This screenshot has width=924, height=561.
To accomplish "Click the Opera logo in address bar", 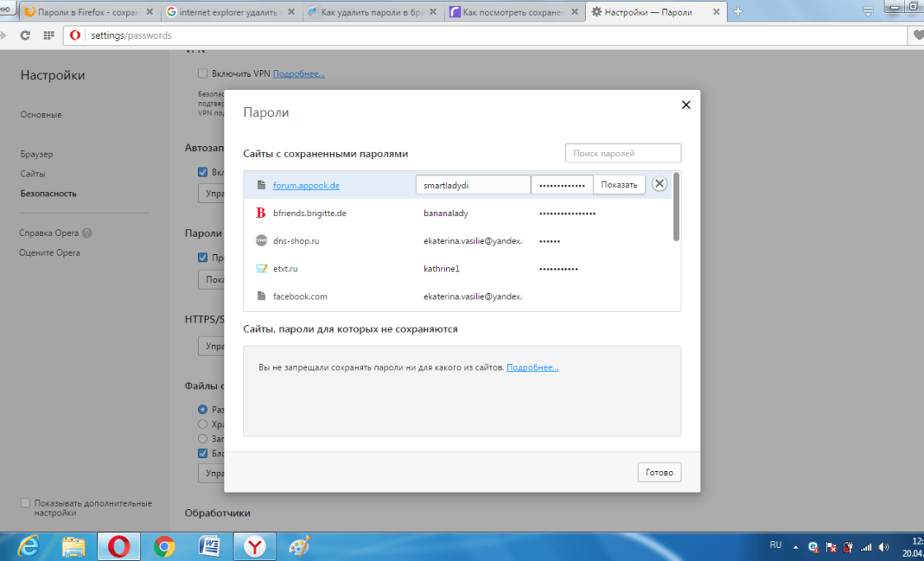I will [x=75, y=35].
